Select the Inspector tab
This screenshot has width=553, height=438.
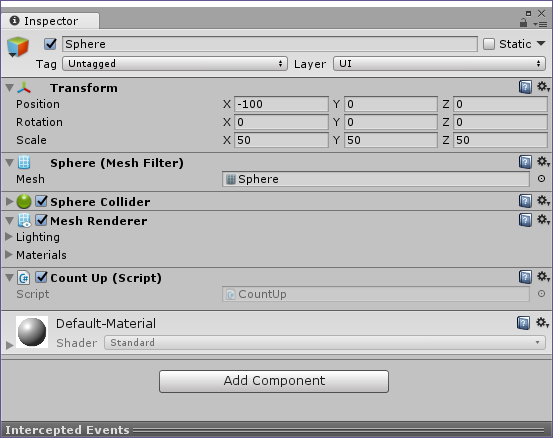pyautogui.click(x=50, y=21)
